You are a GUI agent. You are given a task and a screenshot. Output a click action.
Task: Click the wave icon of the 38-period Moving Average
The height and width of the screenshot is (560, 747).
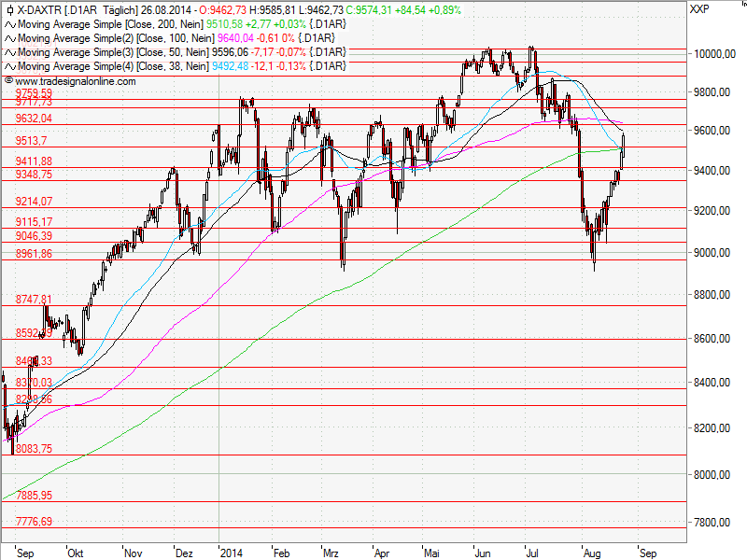pos(8,66)
